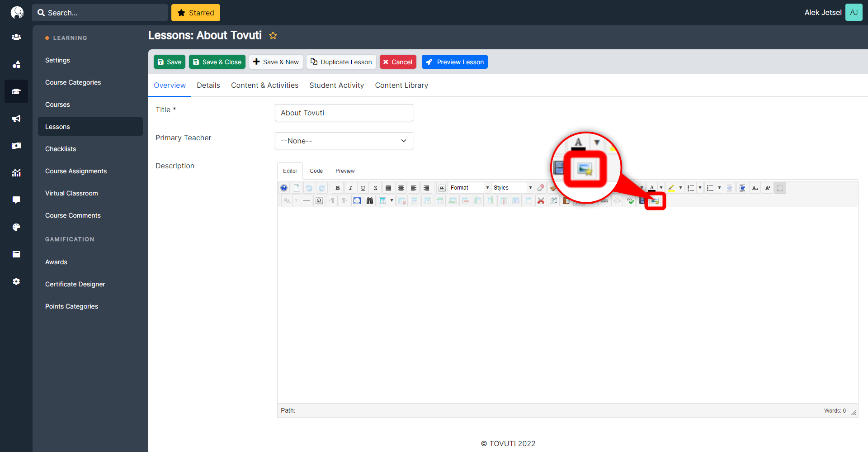Click Preview Lesson button

click(455, 62)
